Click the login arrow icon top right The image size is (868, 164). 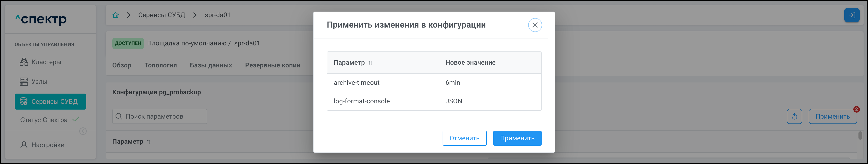click(851, 15)
